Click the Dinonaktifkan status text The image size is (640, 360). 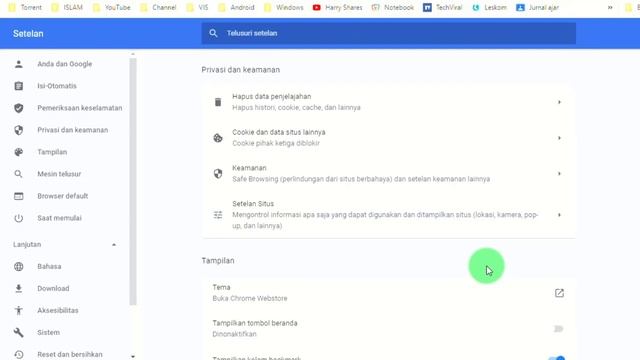tap(234, 334)
